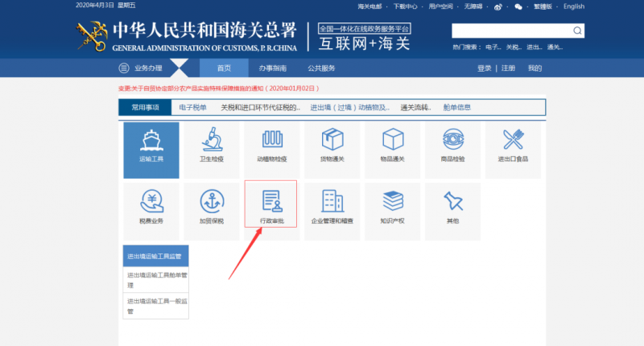644x346 pixels.
Task: Open the 税费业务 yen coin icon
Action: point(151,201)
